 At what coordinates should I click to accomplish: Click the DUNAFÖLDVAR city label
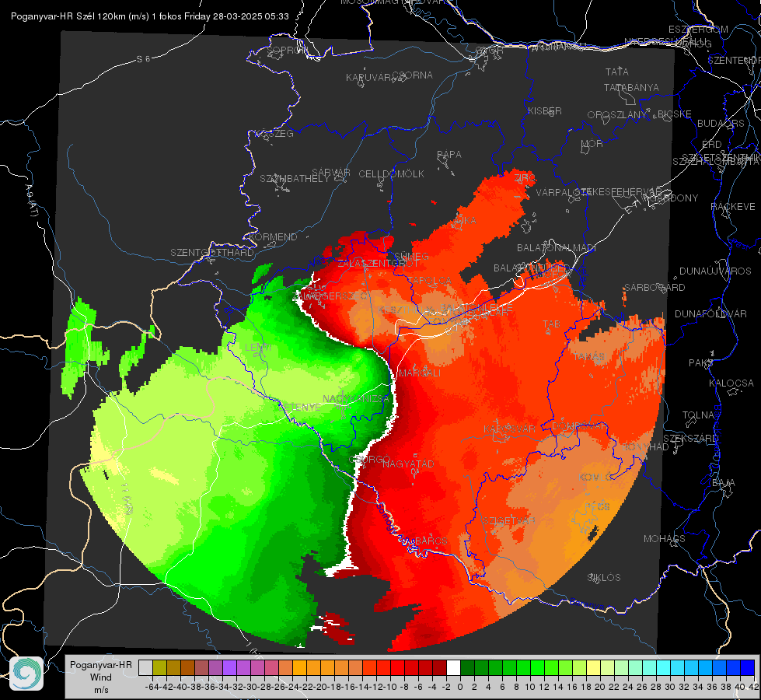(710, 313)
